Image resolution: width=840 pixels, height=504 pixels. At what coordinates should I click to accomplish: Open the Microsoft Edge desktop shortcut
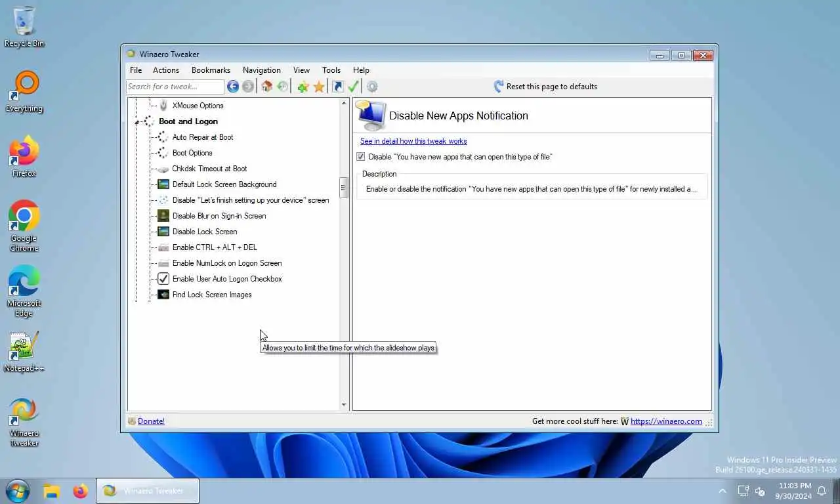pyautogui.click(x=24, y=291)
